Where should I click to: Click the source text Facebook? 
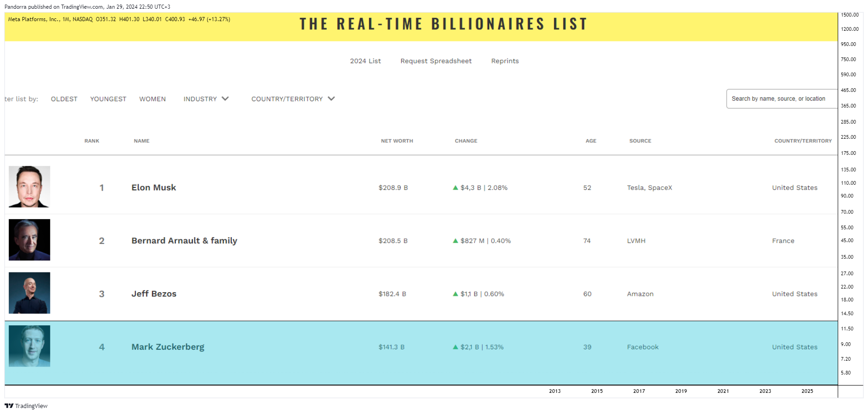643,347
